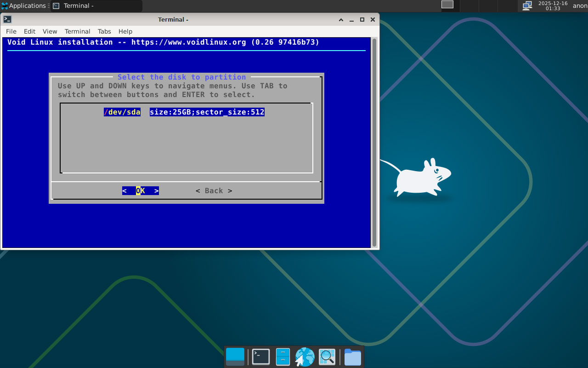Image resolution: width=588 pixels, height=368 pixels.
Task: Open the Web Browser globe icon
Action: [305, 356]
